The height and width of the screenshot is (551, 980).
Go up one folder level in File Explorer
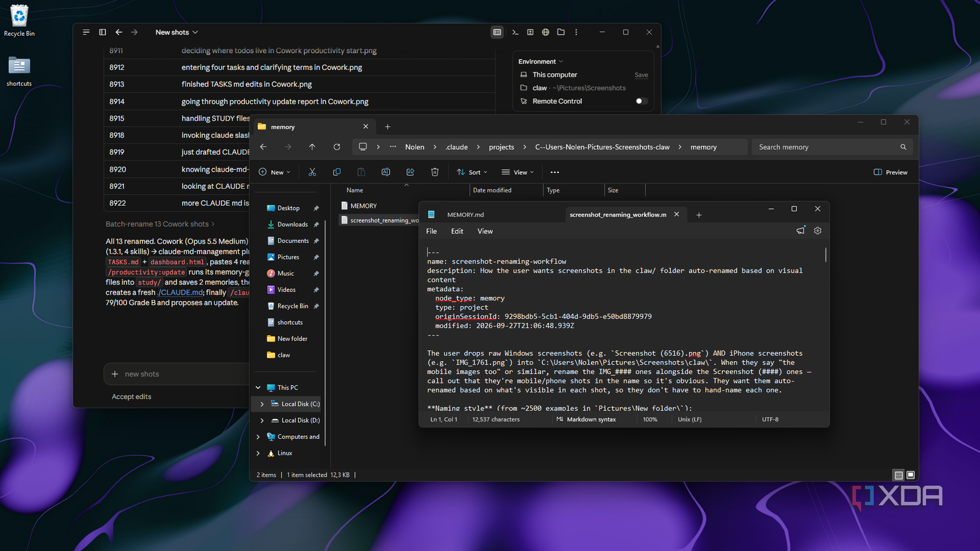click(x=312, y=147)
